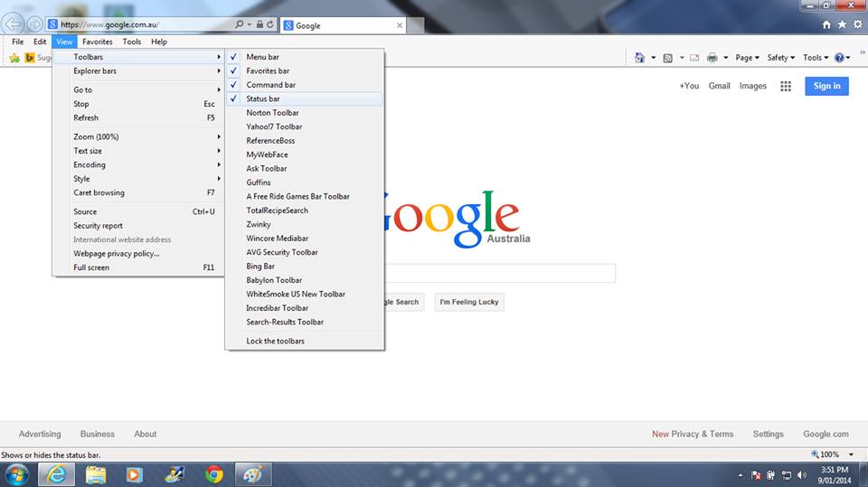Open the Google apps grid icon
868x487 pixels.
pyautogui.click(x=786, y=86)
